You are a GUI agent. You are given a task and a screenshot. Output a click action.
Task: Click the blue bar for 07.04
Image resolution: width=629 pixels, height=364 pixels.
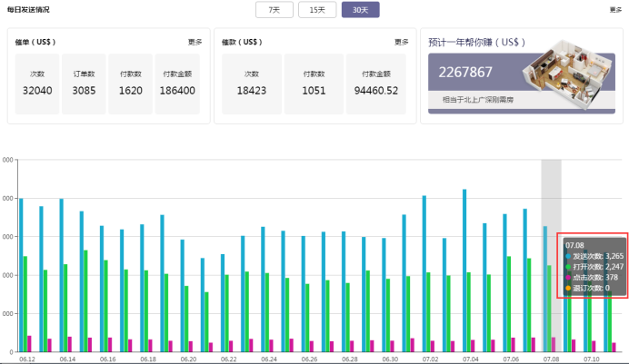(x=464, y=271)
